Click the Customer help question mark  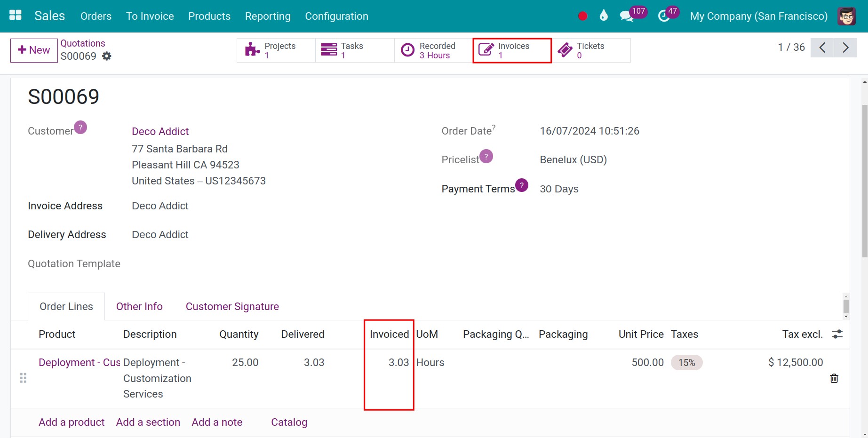[80, 127]
